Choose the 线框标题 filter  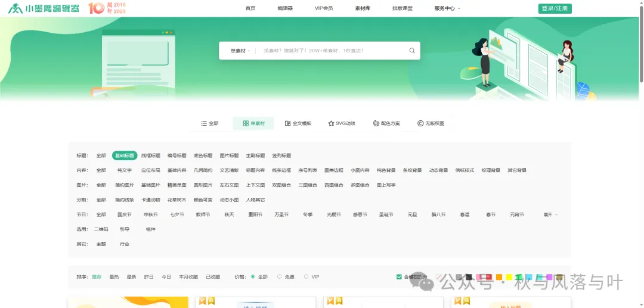(x=151, y=155)
